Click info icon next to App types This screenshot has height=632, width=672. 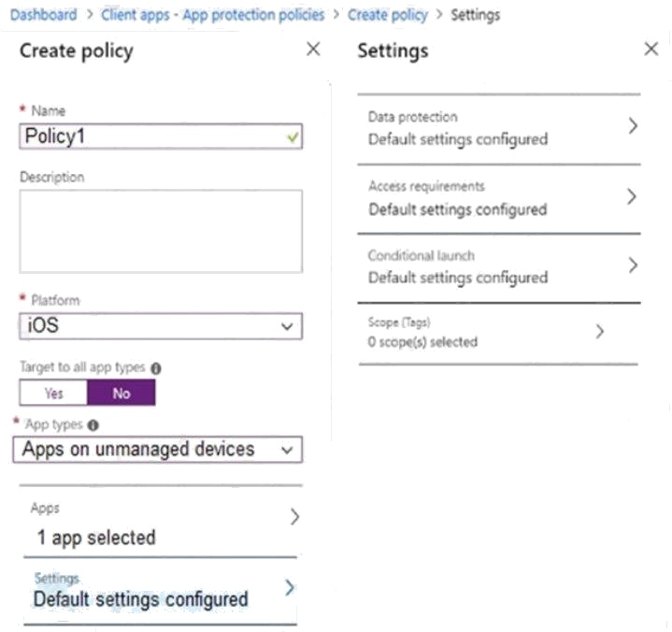click(93, 424)
